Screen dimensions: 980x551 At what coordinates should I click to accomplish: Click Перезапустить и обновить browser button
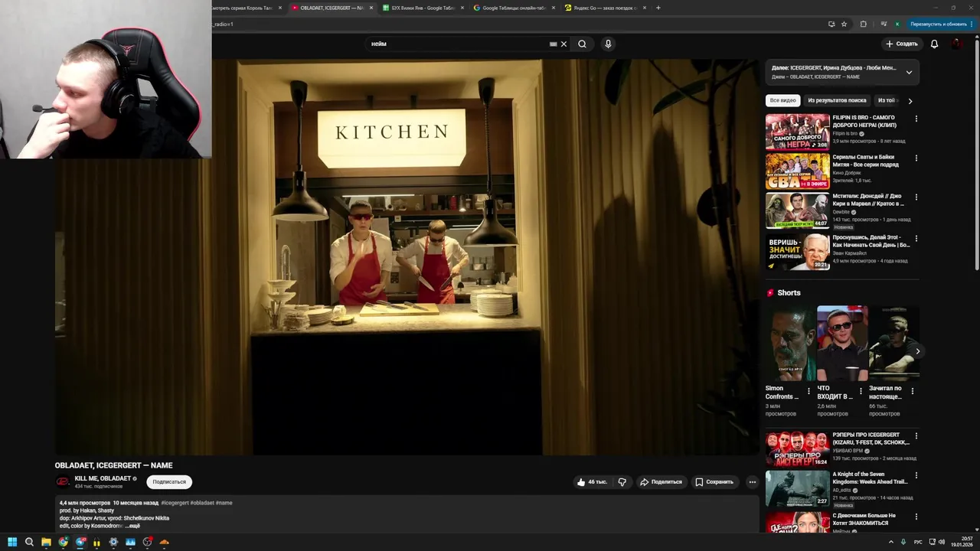942,24
